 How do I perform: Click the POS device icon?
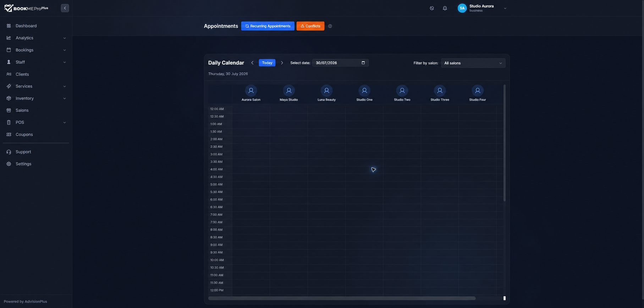(x=9, y=123)
